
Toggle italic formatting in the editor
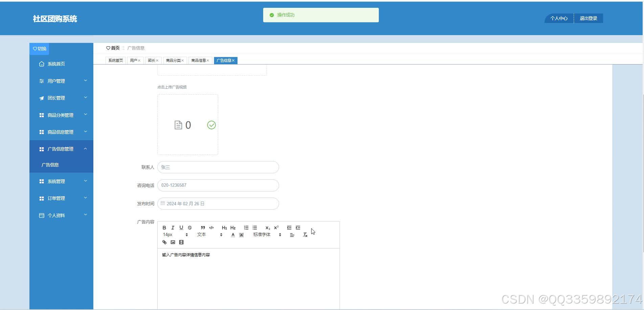click(172, 228)
